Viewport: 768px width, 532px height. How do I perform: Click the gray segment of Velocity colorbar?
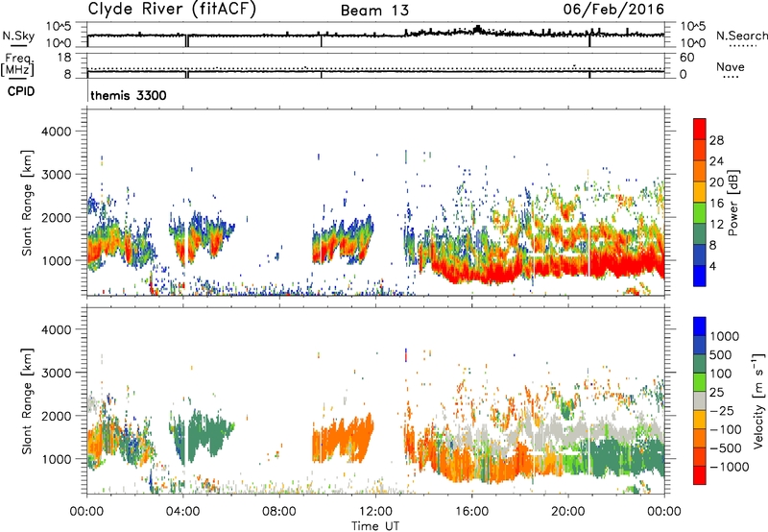(700, 400)
